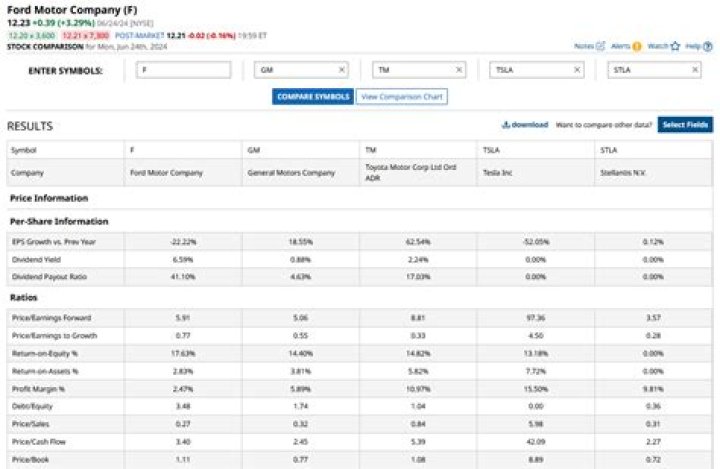
Task: Select Toyota's 62.54% EPS growth value
Action: (418, 242)
